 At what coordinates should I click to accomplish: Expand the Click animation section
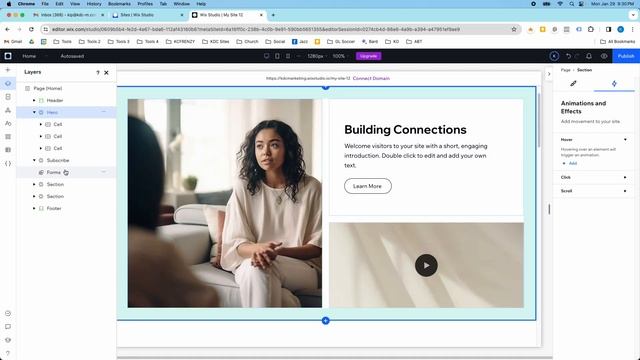(625, 177)
